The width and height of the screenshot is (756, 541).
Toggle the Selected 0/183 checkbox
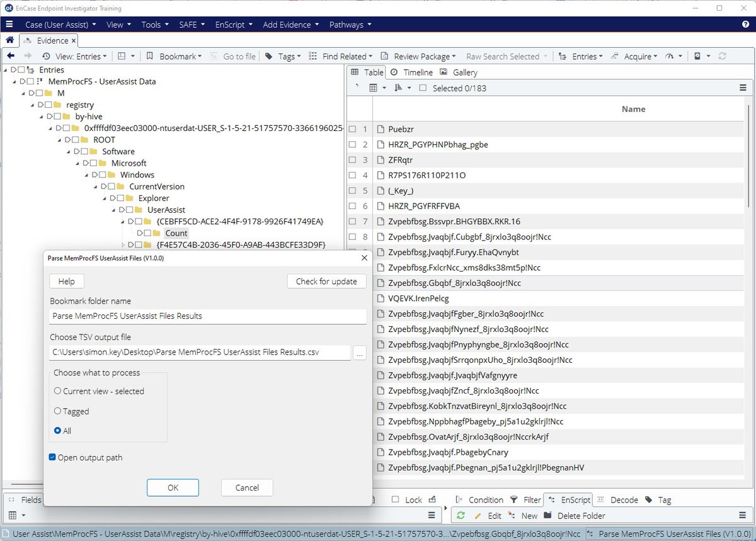click(423, 88)
